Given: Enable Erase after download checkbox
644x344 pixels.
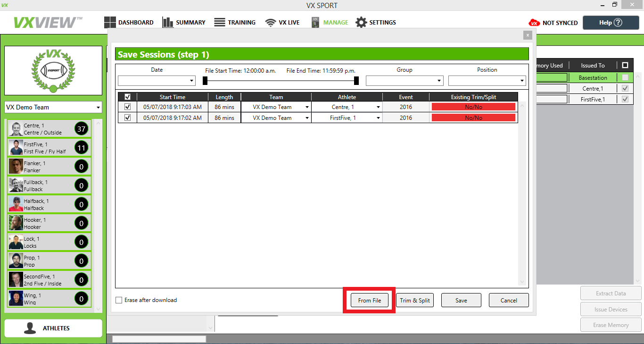Looking at the screenshot, I should pyautogui.click(x=119, y=300).
